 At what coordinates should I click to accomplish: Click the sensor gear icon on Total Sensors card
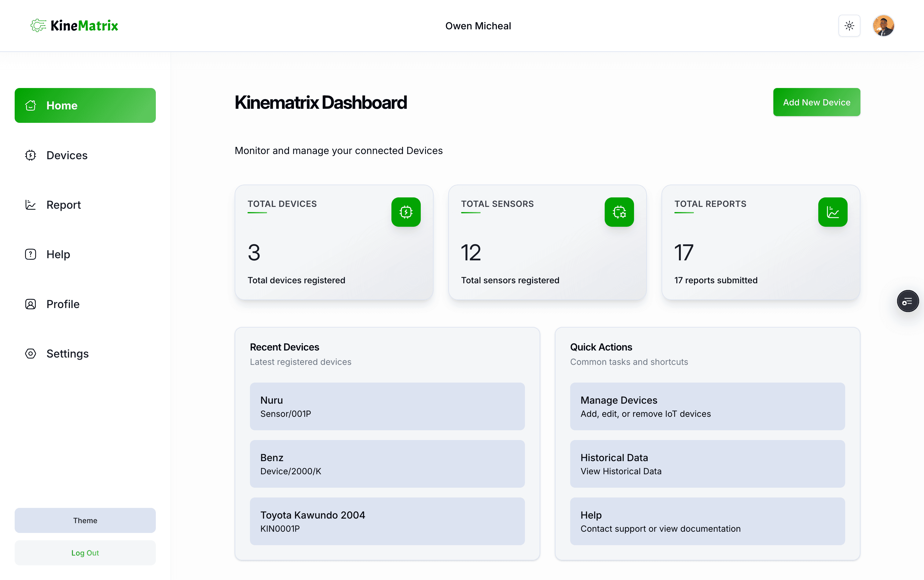coord(619,212)
